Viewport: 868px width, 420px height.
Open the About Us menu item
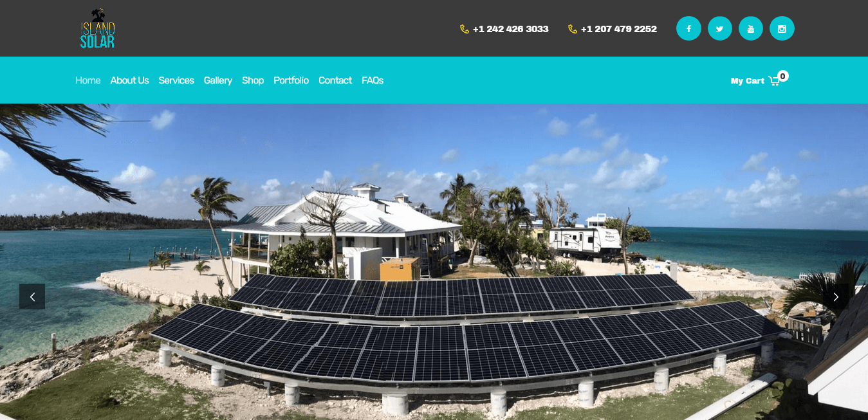[129, 80]
